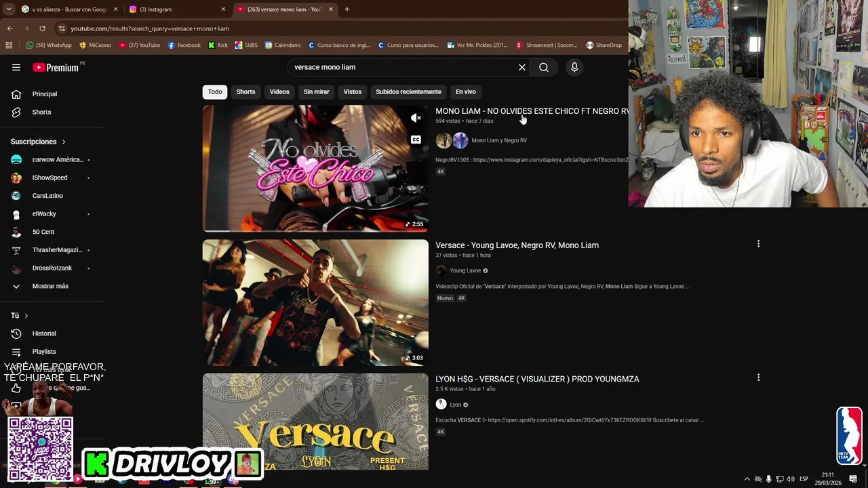Open the YouTube hamburger guide menu

(16, 67)
